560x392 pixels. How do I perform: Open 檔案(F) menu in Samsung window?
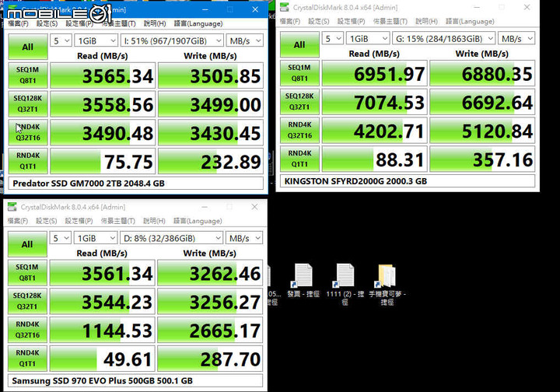tap(18, 221)
